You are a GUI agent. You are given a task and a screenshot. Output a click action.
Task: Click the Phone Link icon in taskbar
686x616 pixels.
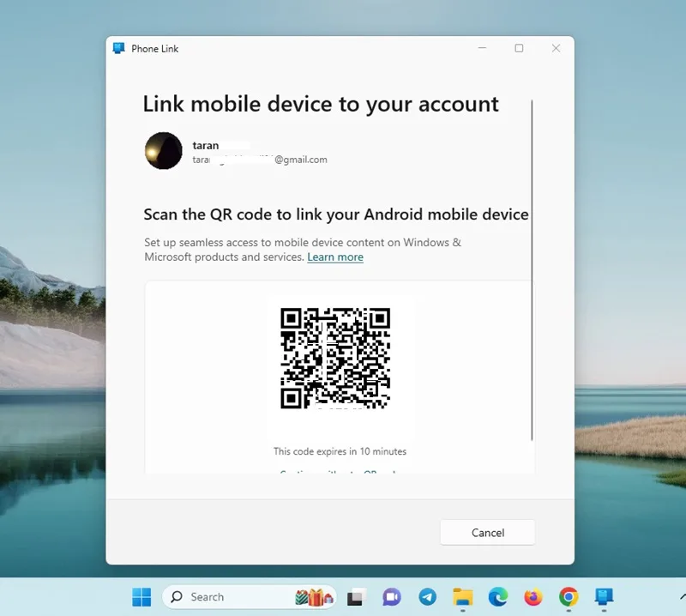[604, 597]
